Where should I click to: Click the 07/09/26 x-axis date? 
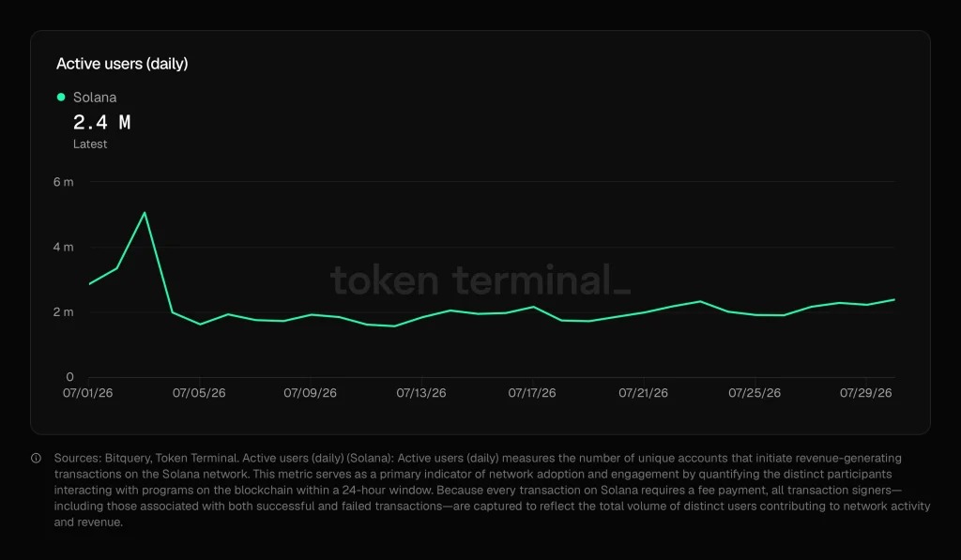(x=310, y=393)
